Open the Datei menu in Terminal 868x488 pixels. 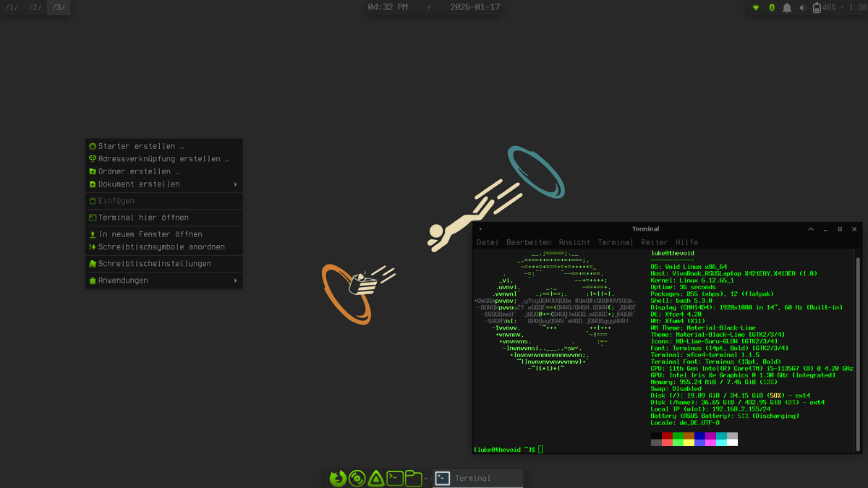488,242
